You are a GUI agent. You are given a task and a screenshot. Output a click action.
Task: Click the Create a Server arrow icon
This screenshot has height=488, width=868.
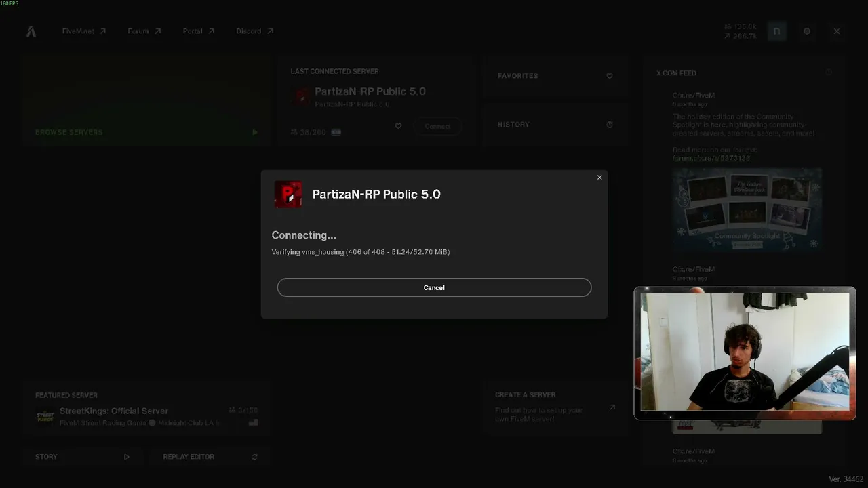click(x=612, y=407)
